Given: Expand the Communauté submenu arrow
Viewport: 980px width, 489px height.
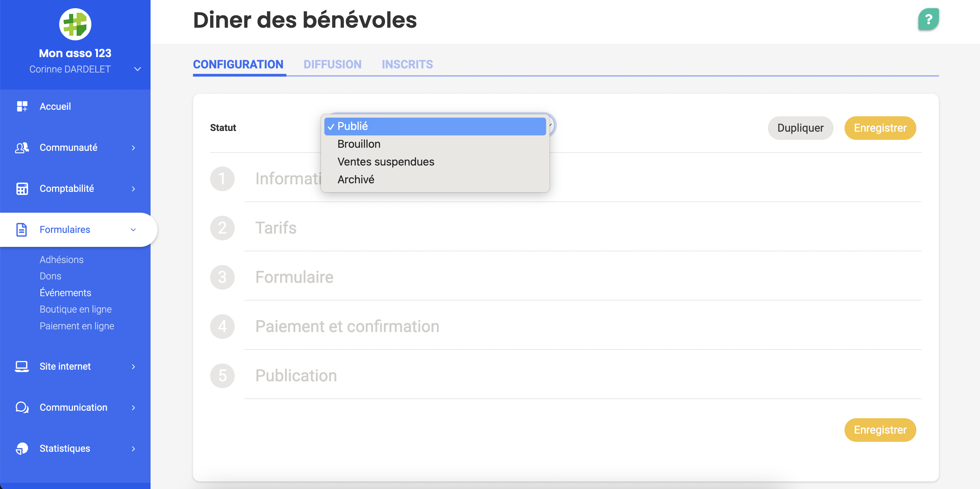Looking at the screenshot, I should 133,147.
